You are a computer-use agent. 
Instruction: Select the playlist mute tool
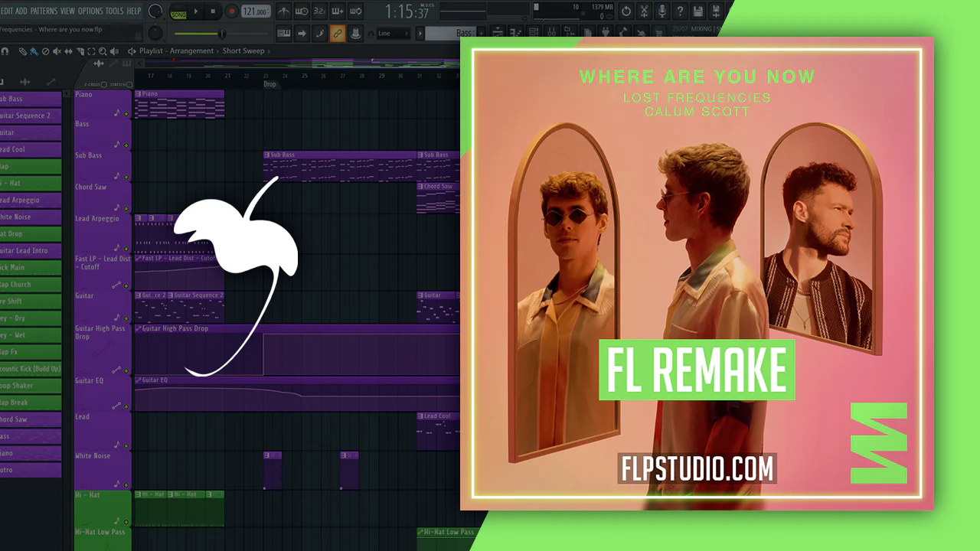[56, 51]
